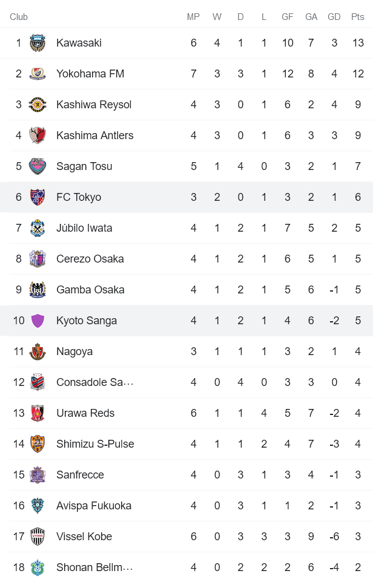Select the Kyoto Sanga badge
This screenshot has width=373, height=588.
click(x=39, y=320)
